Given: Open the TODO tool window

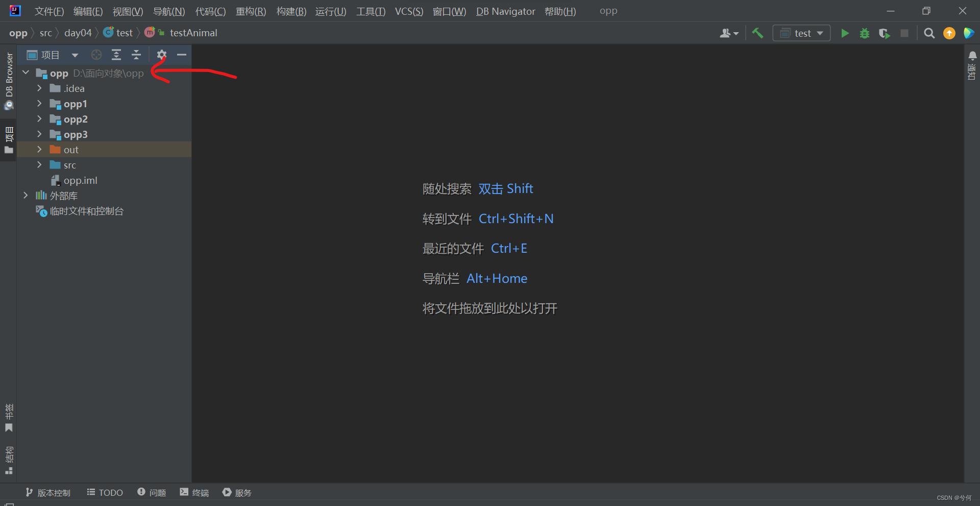Looking at the screenshot, I should [x=105, y=493].
